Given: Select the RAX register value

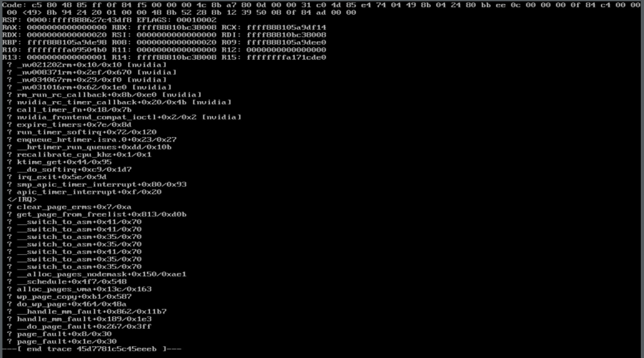Looking at the screenshot, I should click(66, 28).
